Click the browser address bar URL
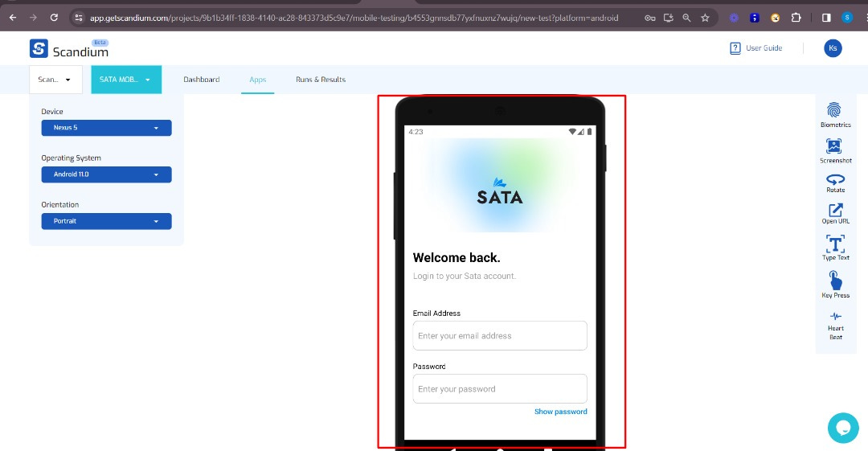868x451 pixels. [354, 18]
